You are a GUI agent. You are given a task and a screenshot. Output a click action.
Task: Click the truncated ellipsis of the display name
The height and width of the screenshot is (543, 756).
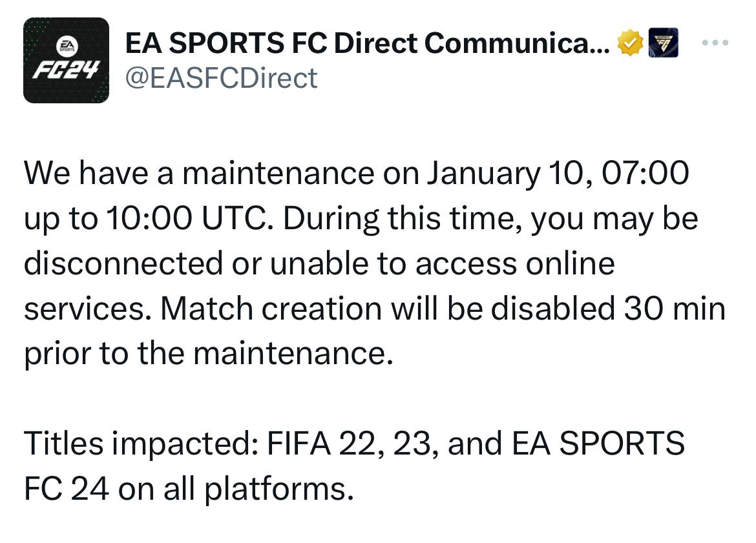pyautogui.click(x=600, y=50)
